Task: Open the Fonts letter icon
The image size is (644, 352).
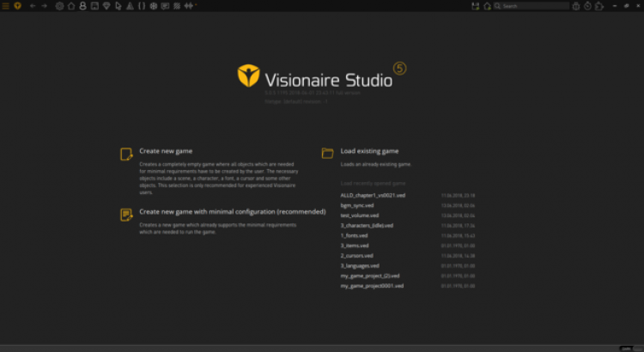Action: pos(130,6)
